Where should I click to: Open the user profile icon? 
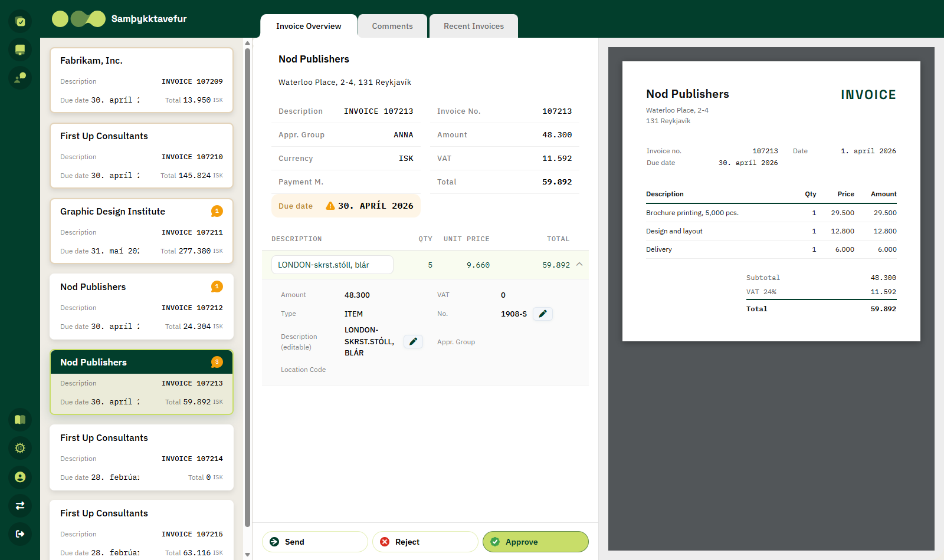click(20, 477)
